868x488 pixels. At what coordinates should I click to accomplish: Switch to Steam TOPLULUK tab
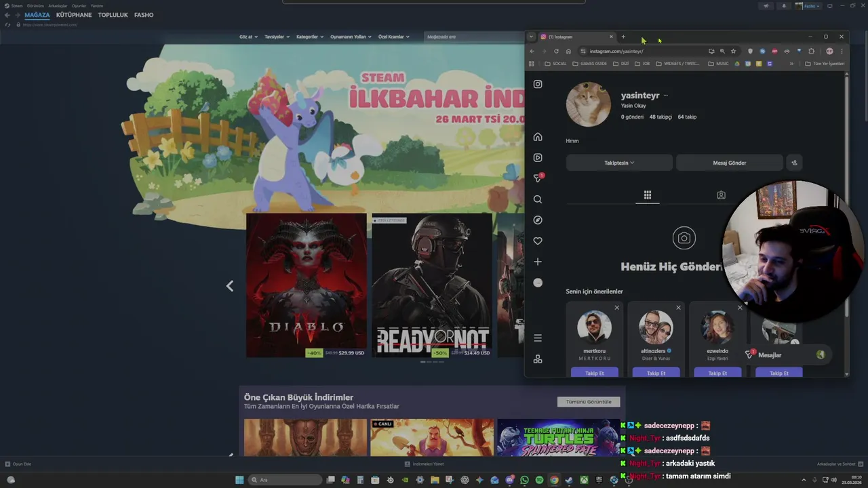113,15
